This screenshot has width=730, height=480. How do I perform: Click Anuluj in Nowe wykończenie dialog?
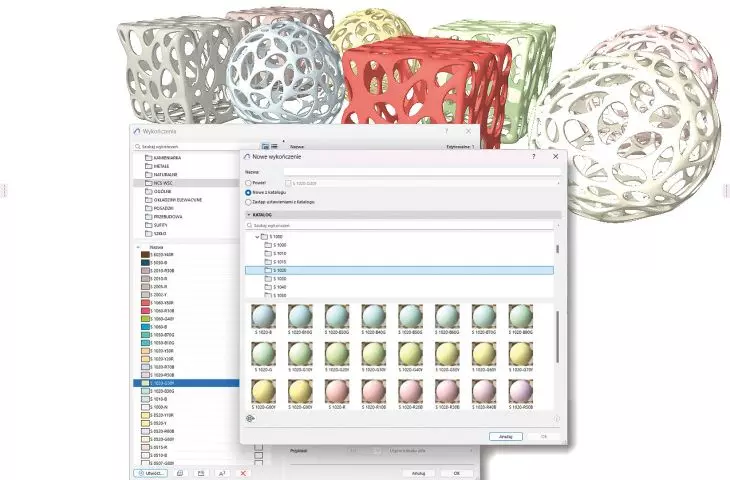[x=506, y=436]
